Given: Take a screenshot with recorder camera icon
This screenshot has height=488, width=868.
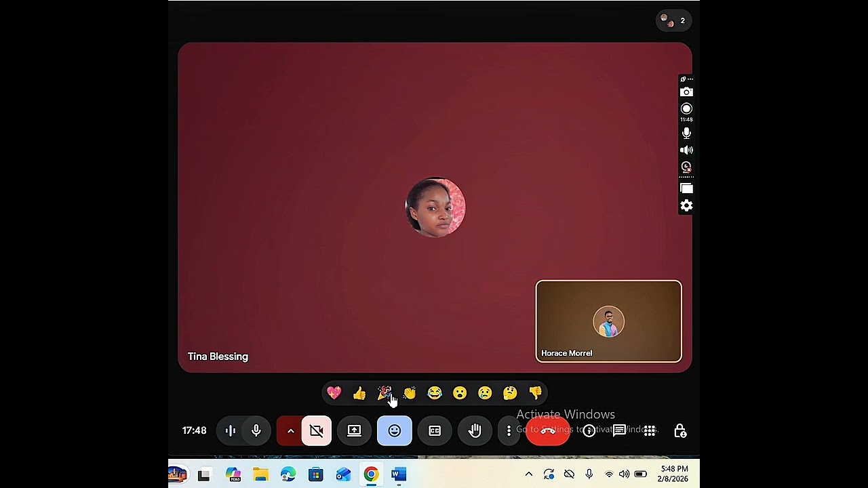Looking at the screenshot, I should tap(686, 91).
